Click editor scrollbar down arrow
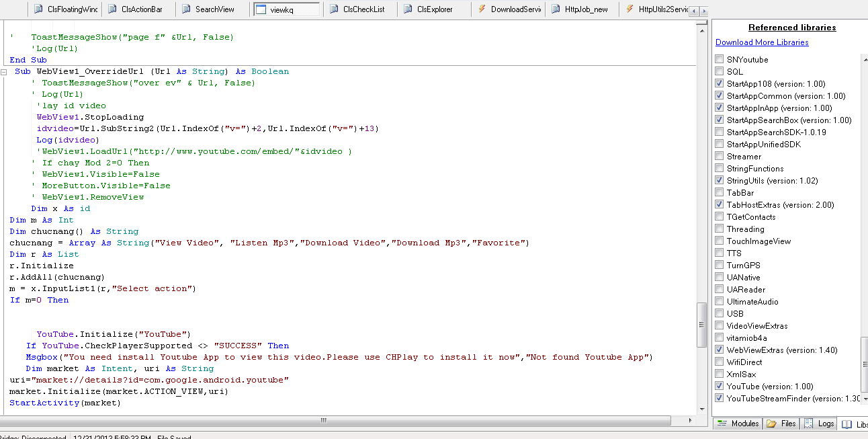Image resolution: width=868 pixels, height=439 pixels. (x=701, y=409)
